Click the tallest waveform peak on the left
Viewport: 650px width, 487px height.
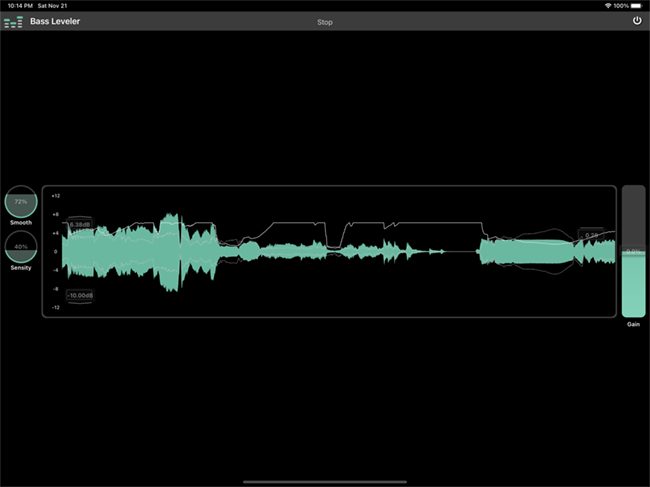tap(172, 250)
